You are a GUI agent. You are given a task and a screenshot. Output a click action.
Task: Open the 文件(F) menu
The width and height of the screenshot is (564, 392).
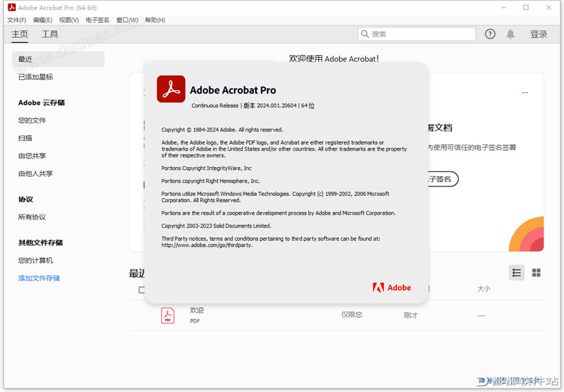click(17, 20)
